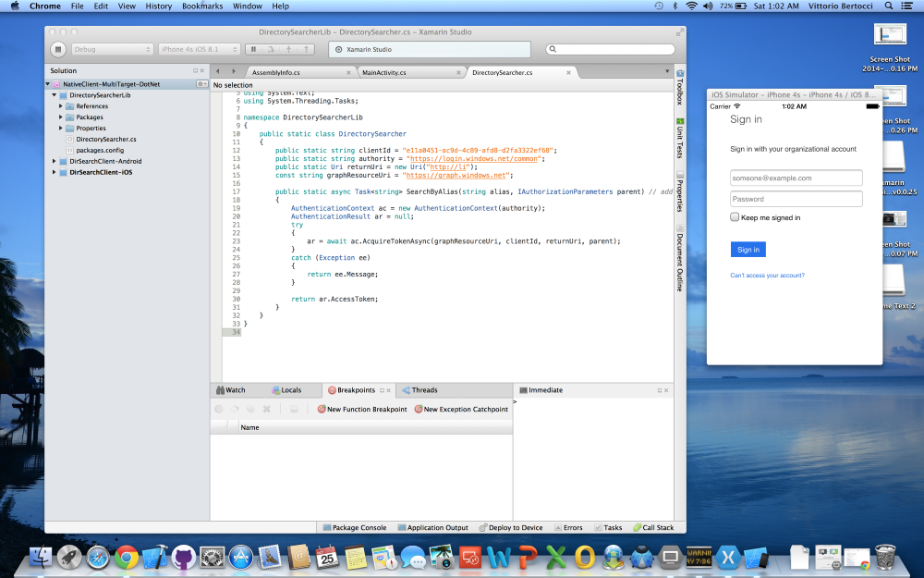The image size is (924, 578).
Task: Collapse the DirectorySearcherLib project
Action: coord(55,95)
